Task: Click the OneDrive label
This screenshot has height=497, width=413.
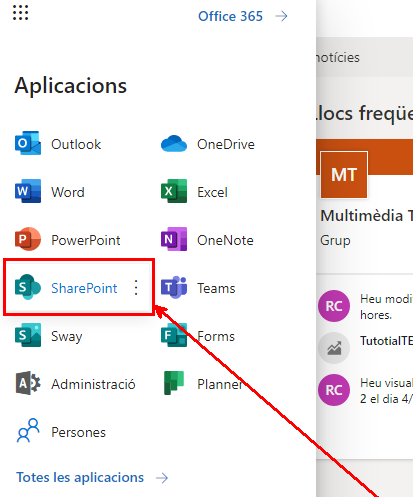Action: pyautogui.click(x=226, y=144)
